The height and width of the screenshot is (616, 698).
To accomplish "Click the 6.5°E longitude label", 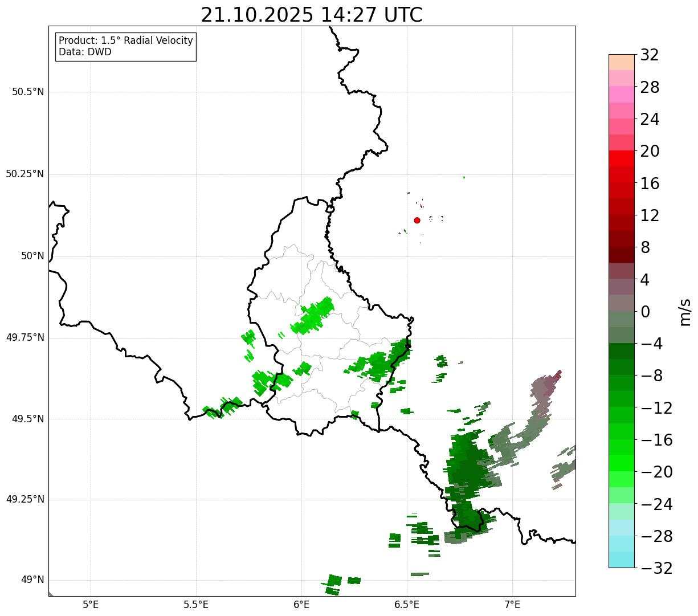I will click(407, 604).
